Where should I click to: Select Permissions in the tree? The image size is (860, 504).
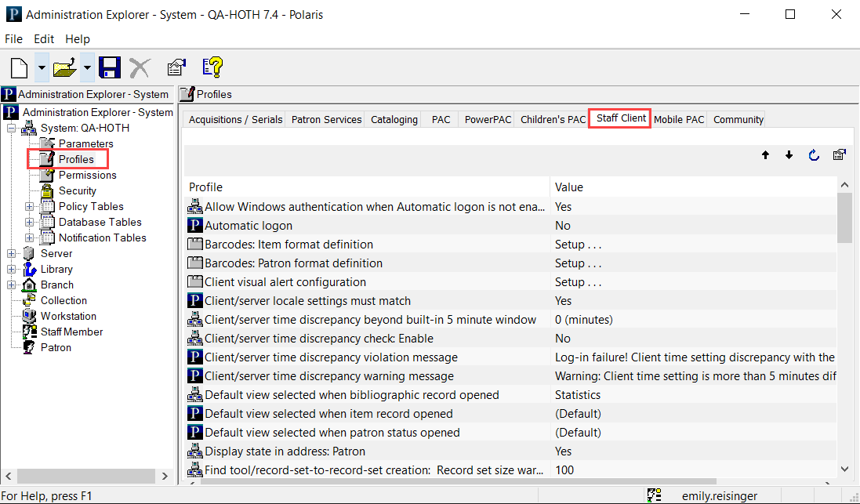pyautogui.click(x=87, y=176)
